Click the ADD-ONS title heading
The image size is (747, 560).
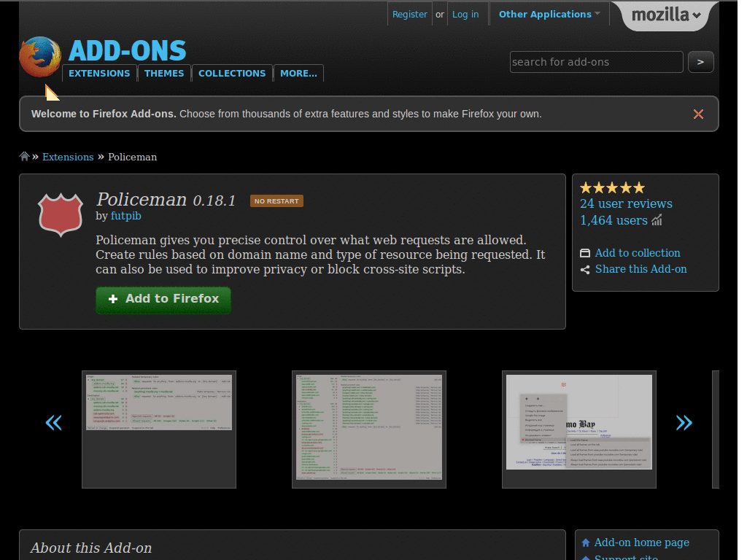[x=127, y=50]
